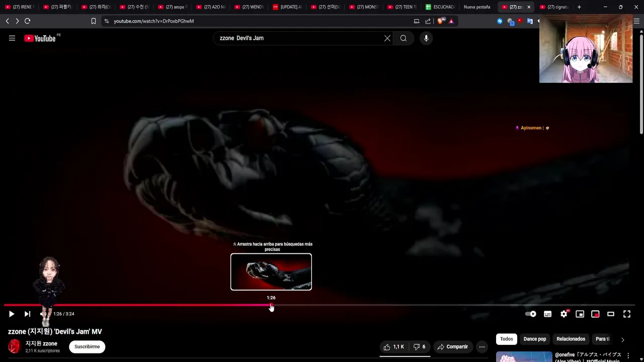Select the Relacionados filter chip

click(x=571, y=339)
